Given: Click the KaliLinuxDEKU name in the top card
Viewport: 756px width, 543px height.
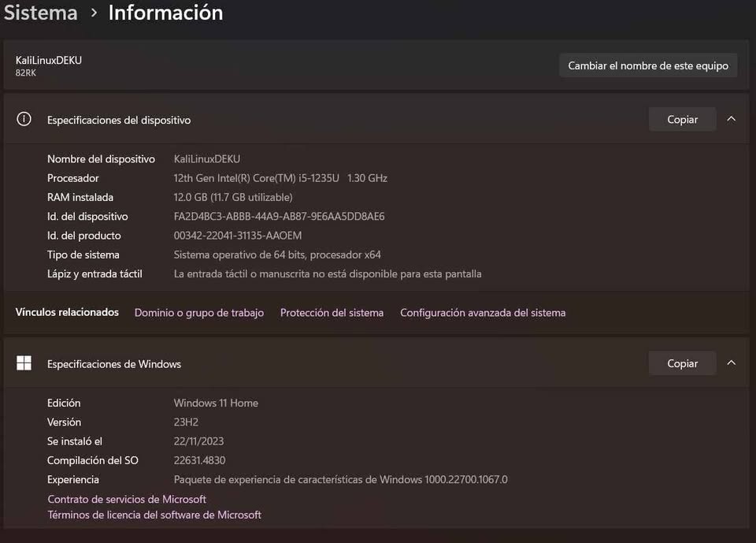Looking at the screenshot, I should pos(49,61).
